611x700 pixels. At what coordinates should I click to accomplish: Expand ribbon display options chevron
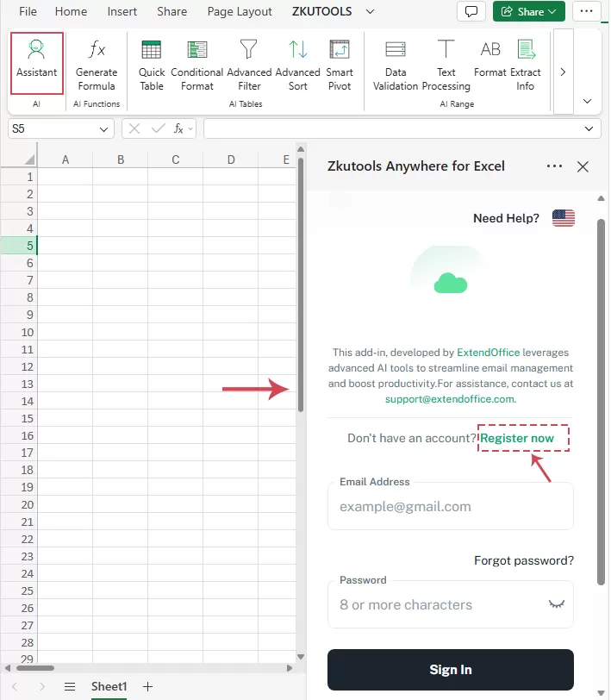click(588, 102)
